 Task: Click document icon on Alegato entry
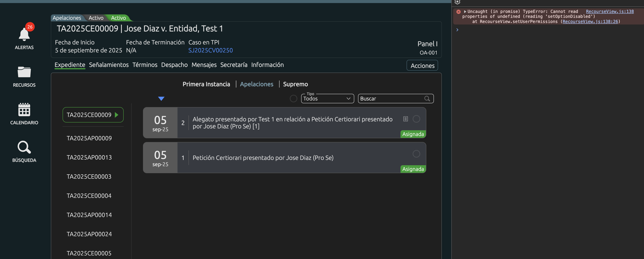pyautogui.click(x=405, y=119)
